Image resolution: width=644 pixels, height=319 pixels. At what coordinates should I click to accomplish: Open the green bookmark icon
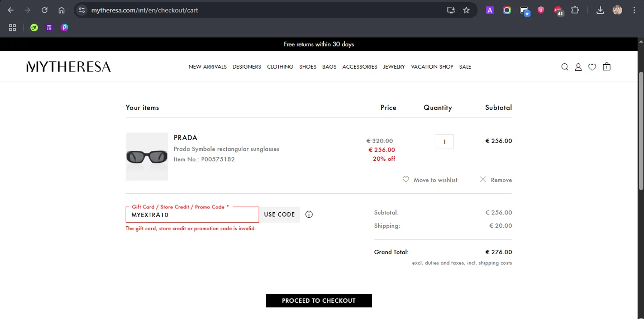tap(34, 27)
